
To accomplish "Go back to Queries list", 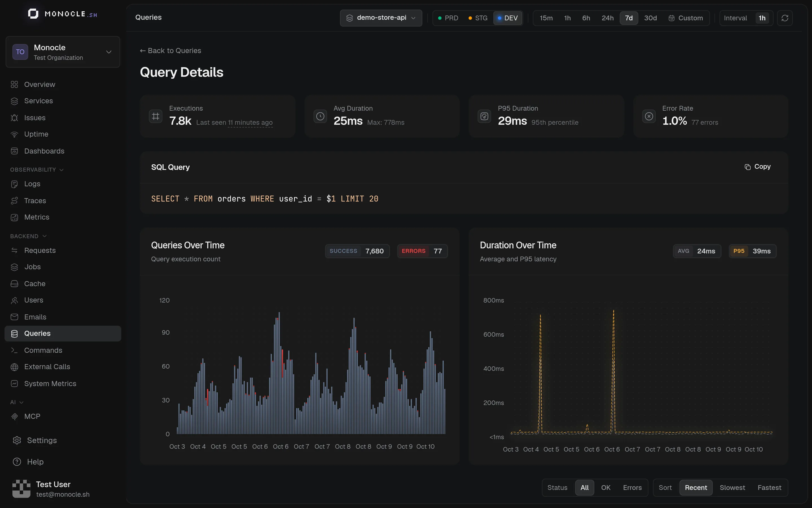I will pos(171,51).
